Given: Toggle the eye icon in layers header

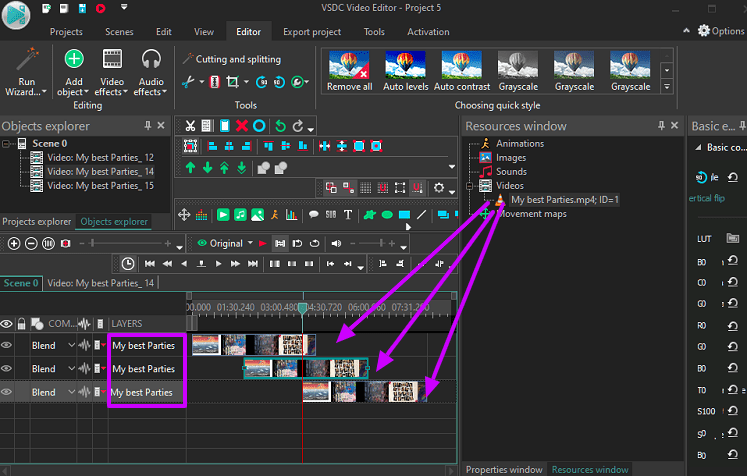Looking at the screenshot, I should (x=6, y=324).
